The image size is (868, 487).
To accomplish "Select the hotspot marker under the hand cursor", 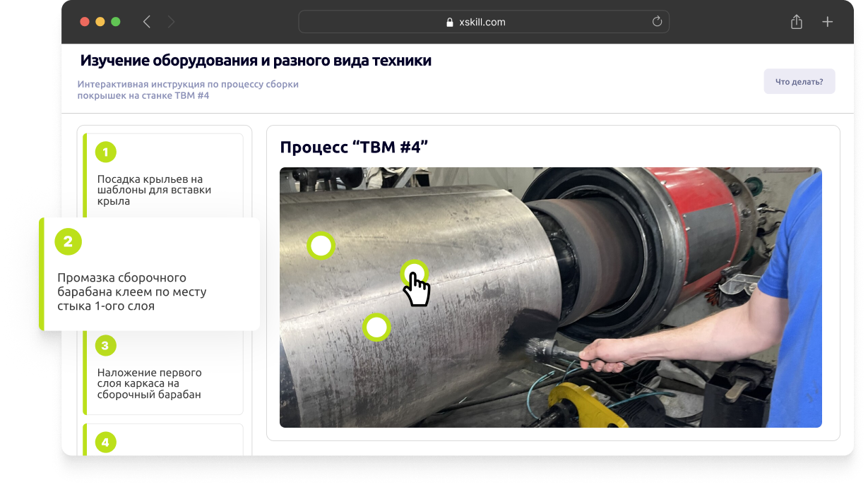I will [412, 272].
